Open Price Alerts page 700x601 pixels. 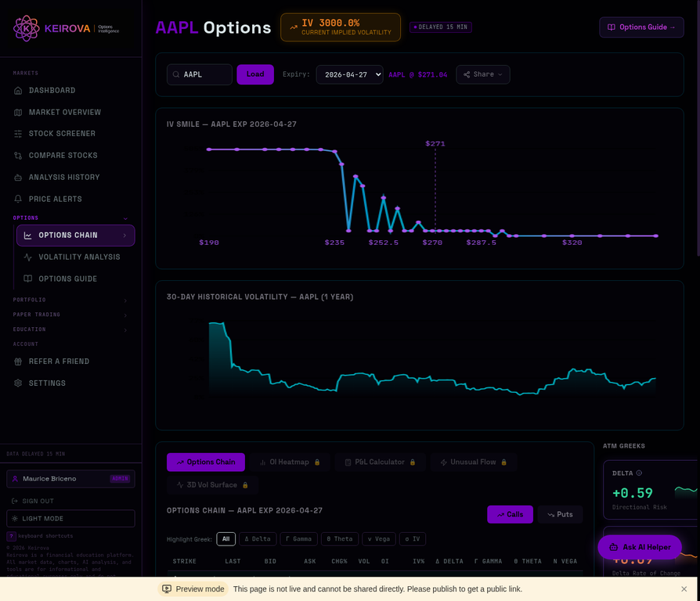pyautogui.click(x=56, y=200)
